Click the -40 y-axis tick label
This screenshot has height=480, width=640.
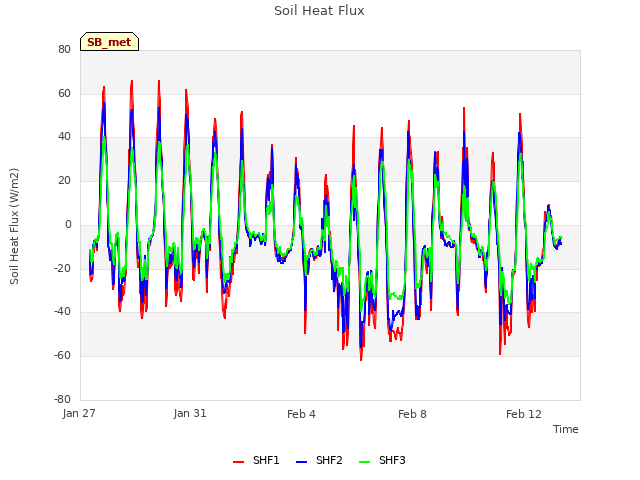62,311
